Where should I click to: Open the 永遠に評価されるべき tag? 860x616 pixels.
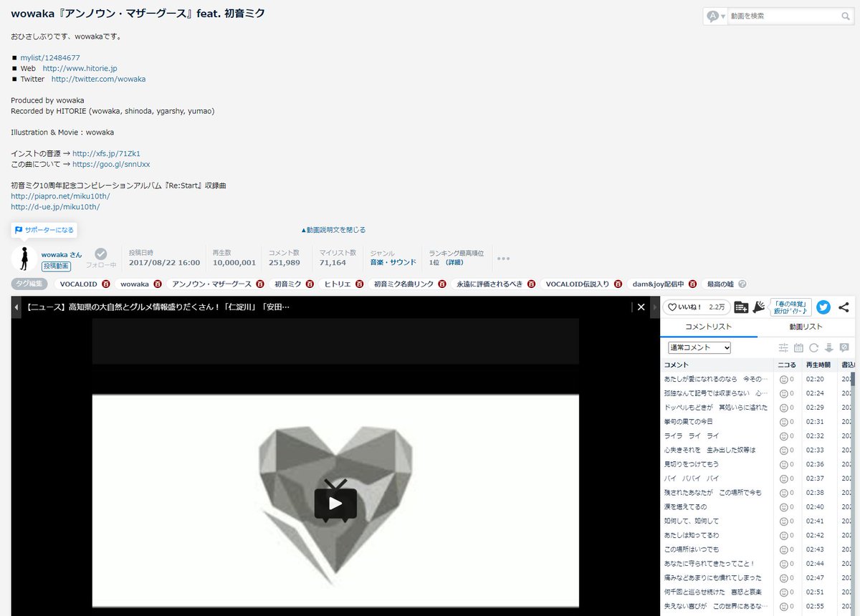coord(489,284)
